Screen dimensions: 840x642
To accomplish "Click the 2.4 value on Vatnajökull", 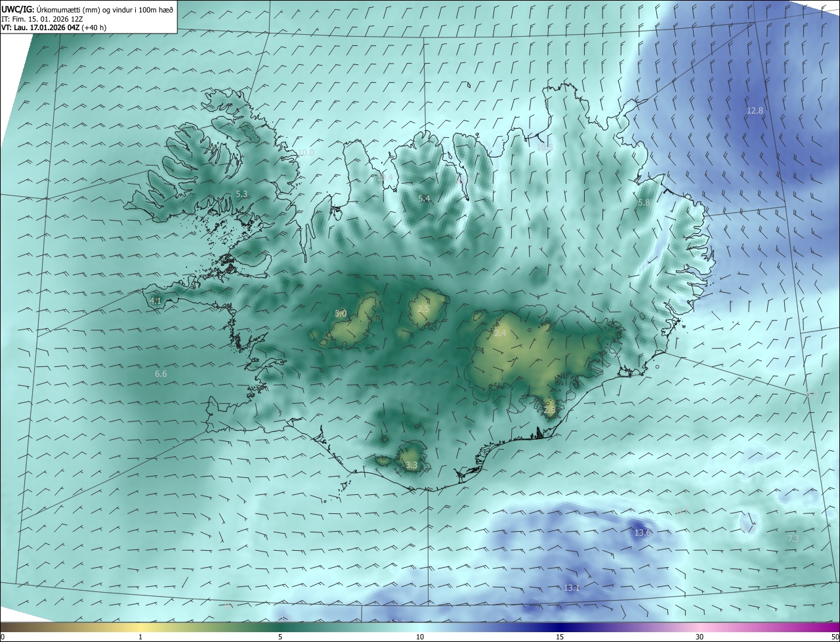I will tap(500, 333).
